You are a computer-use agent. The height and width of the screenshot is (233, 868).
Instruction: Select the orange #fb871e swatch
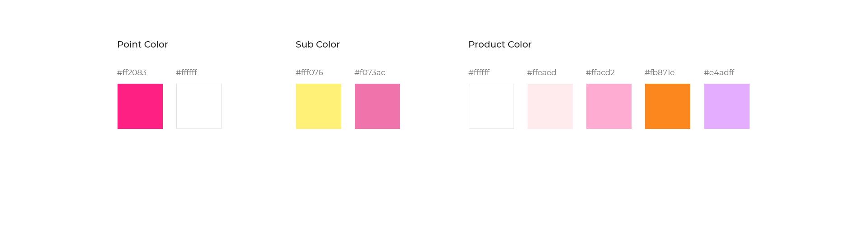coord(668,106)
